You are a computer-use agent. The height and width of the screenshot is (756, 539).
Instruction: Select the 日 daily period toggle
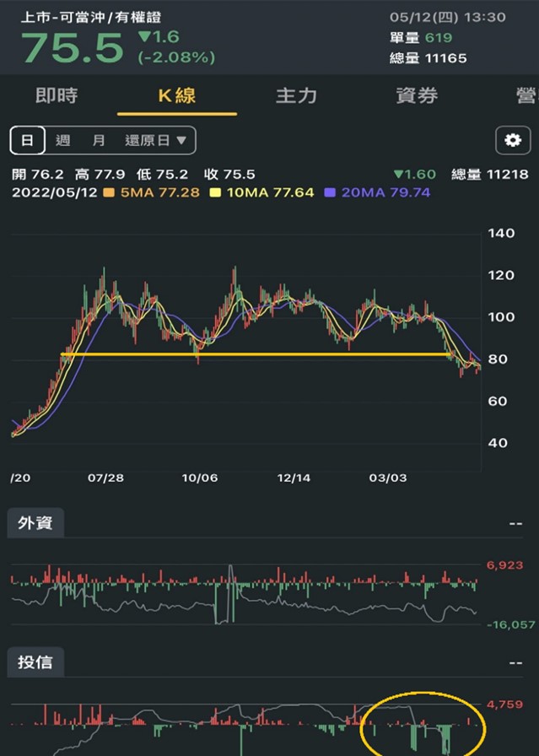click(27, 140)
